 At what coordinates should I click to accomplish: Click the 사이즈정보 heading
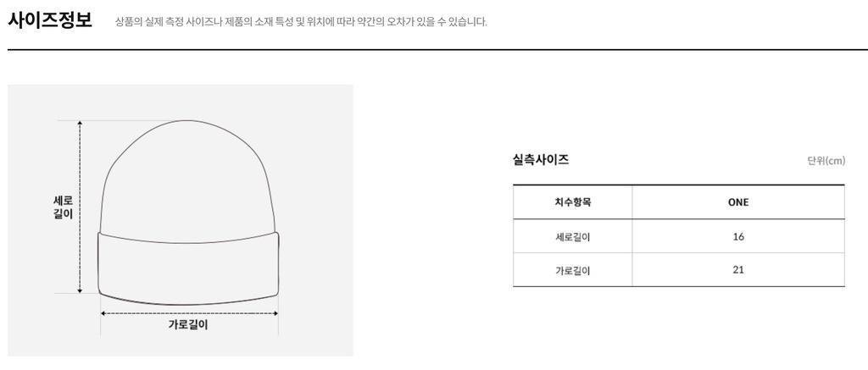(50, 20)
